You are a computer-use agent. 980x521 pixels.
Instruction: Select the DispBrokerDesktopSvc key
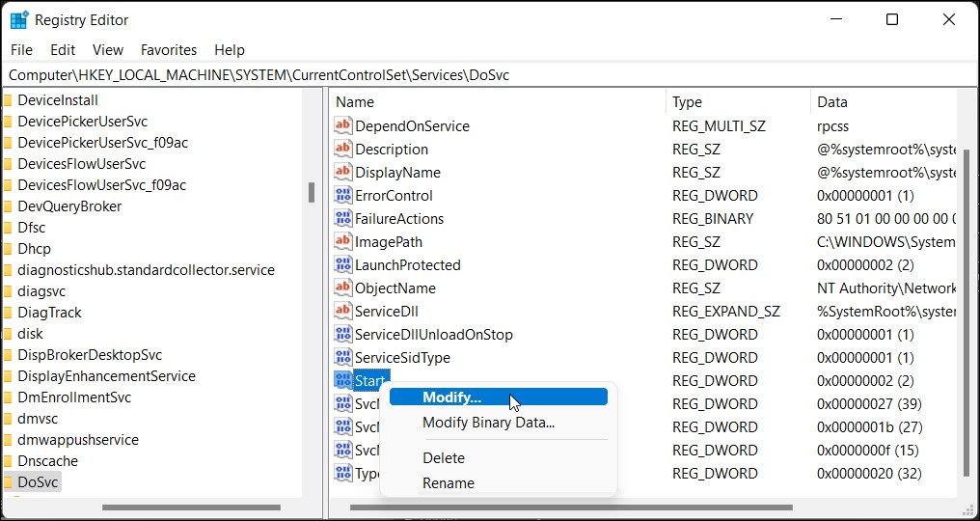[90, 355]
